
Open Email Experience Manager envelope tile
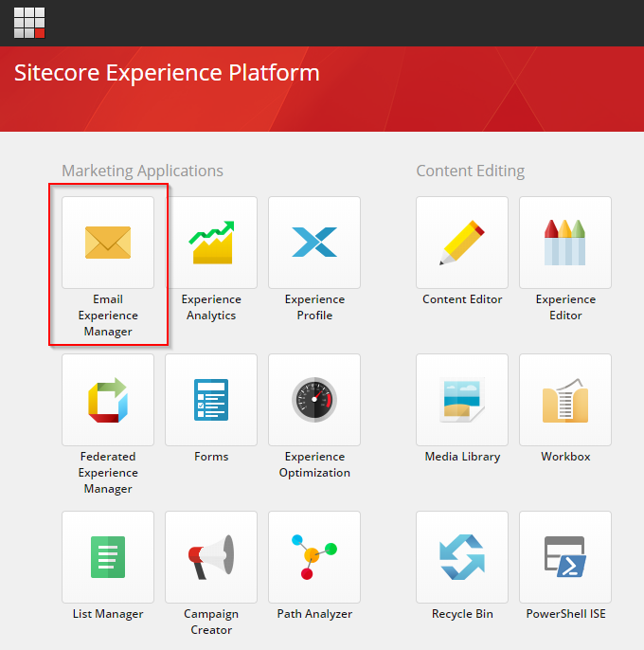108,243
